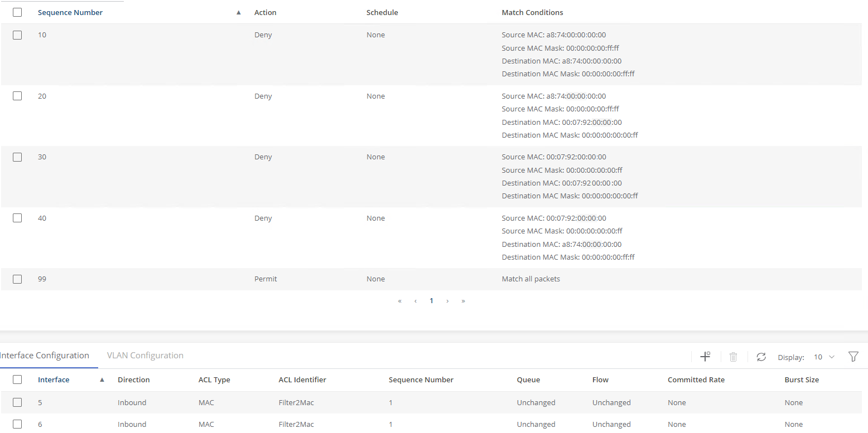This screenshot has height=433, width=868.
Task: Refresh the interface configuration table
Action: point(761,357)
